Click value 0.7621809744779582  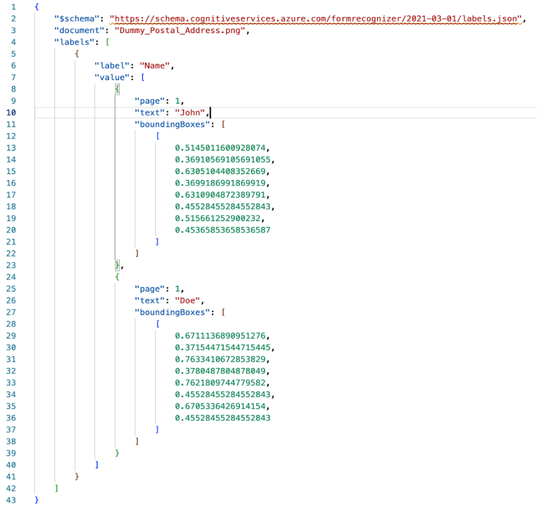click(x=220, y=383)
